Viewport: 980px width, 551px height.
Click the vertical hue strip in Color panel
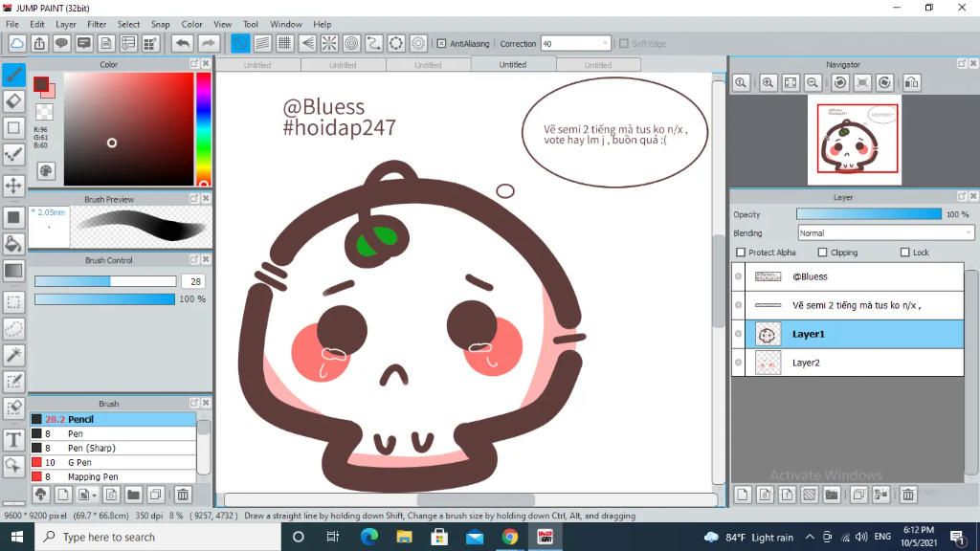[203, 129]
